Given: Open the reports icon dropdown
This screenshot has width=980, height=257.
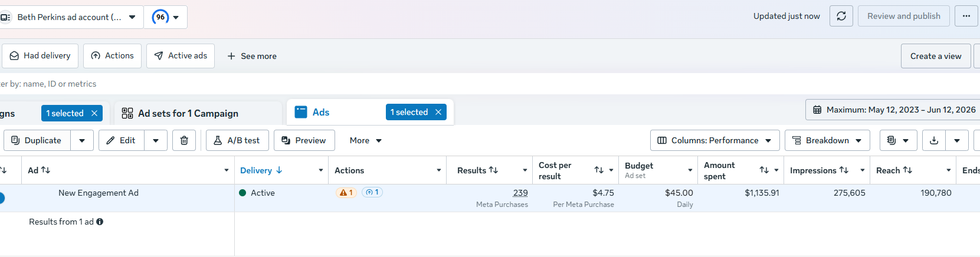Looking at the screenshot, I should (x=897, y=140).
